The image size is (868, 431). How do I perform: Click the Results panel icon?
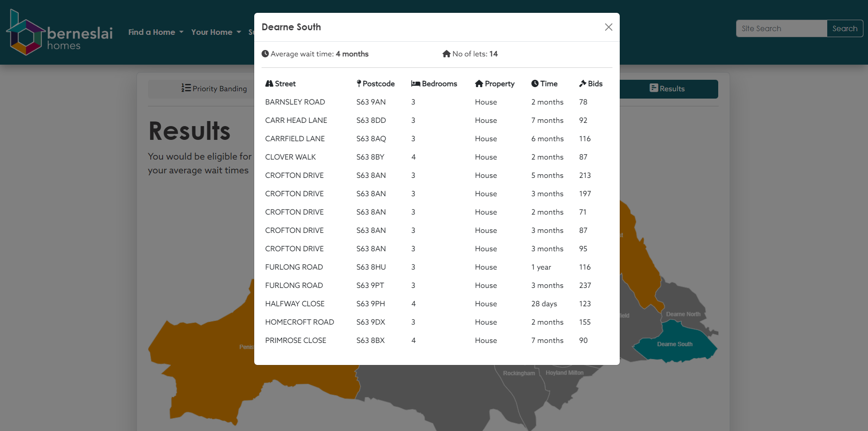coord(654,88)
